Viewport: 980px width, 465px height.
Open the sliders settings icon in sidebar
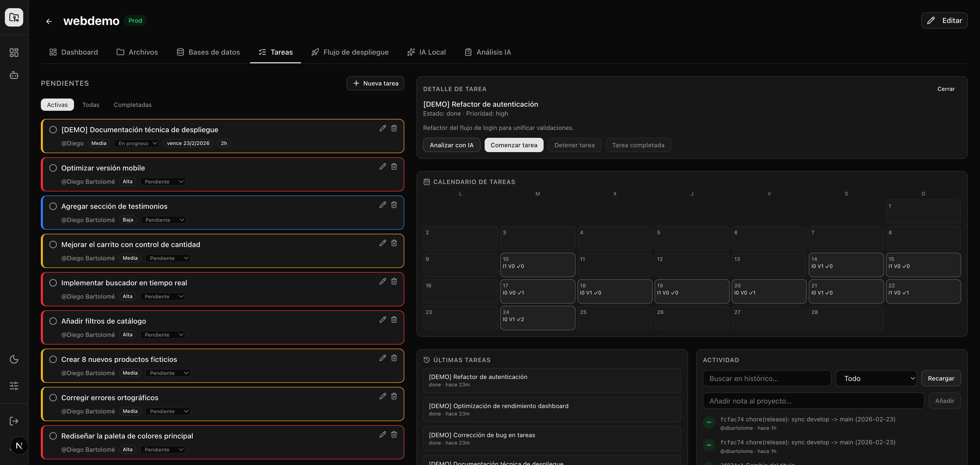(14, 386)
